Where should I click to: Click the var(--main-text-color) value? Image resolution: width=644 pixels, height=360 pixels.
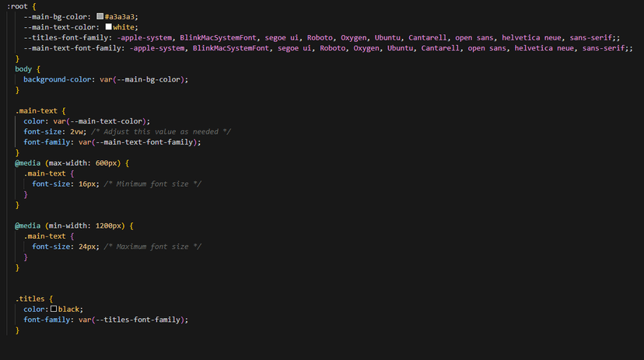coord(97,121)
